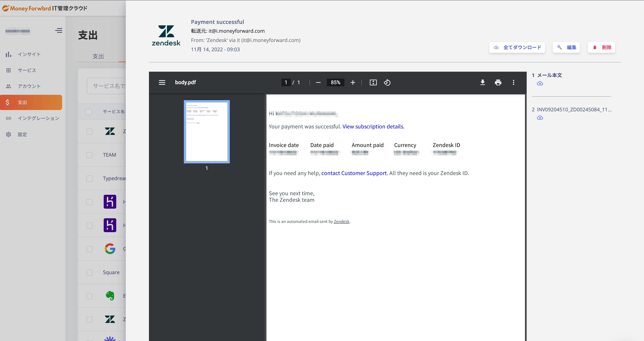The image size is (644, 341).
Task: Download the INV09204510 attachment via cloud icon
Action: [x=540, y=118]
